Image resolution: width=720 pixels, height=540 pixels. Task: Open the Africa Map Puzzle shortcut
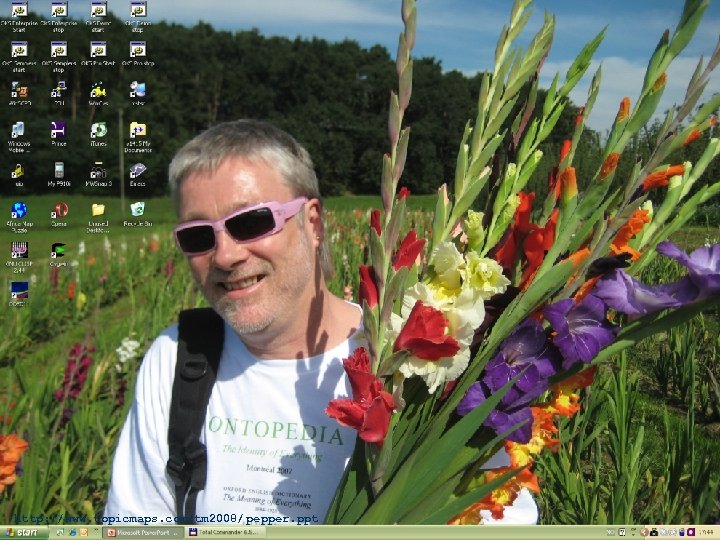tap(19, 217)
